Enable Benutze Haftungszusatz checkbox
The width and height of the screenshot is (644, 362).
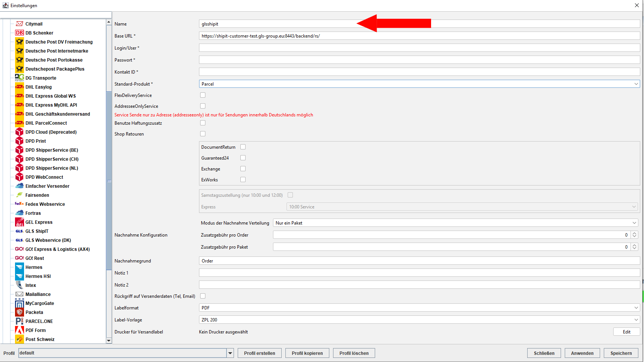(203, 123)
